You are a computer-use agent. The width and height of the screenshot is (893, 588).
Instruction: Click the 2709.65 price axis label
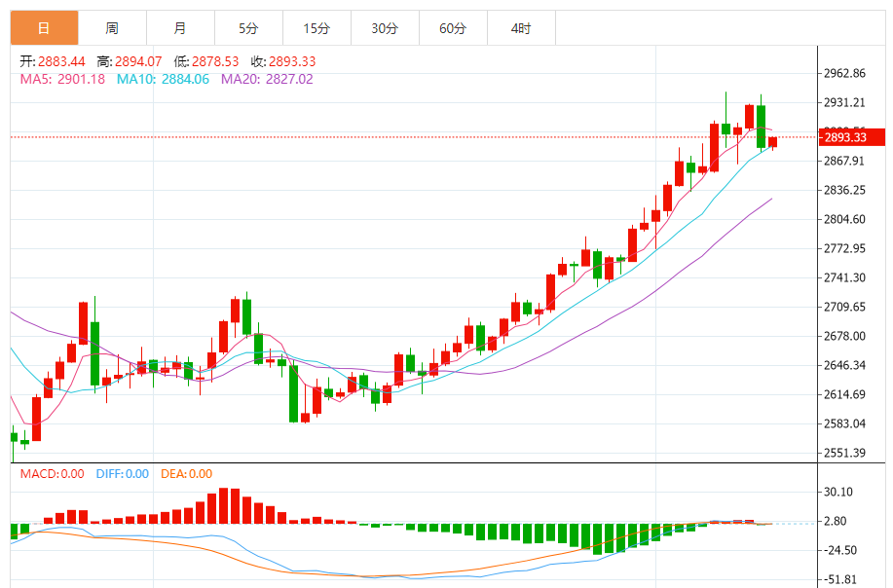coord(844,307)
